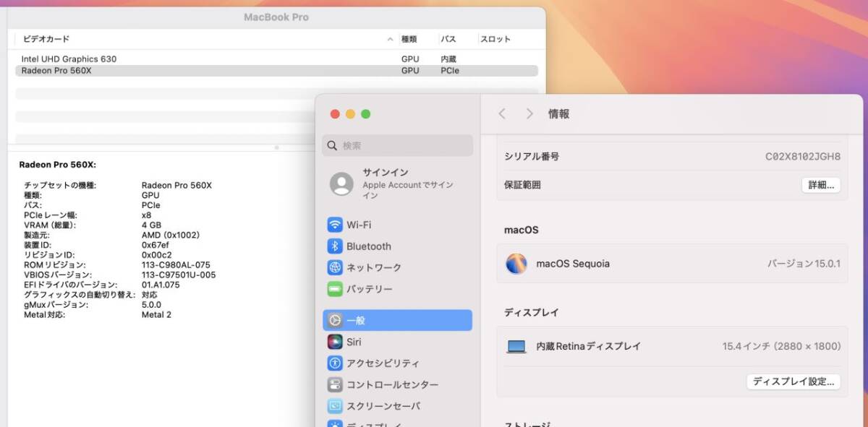Select Bluetooth in the settings sidebar
The width and height of the screenshot is (868, 427).
click(369, 246)
